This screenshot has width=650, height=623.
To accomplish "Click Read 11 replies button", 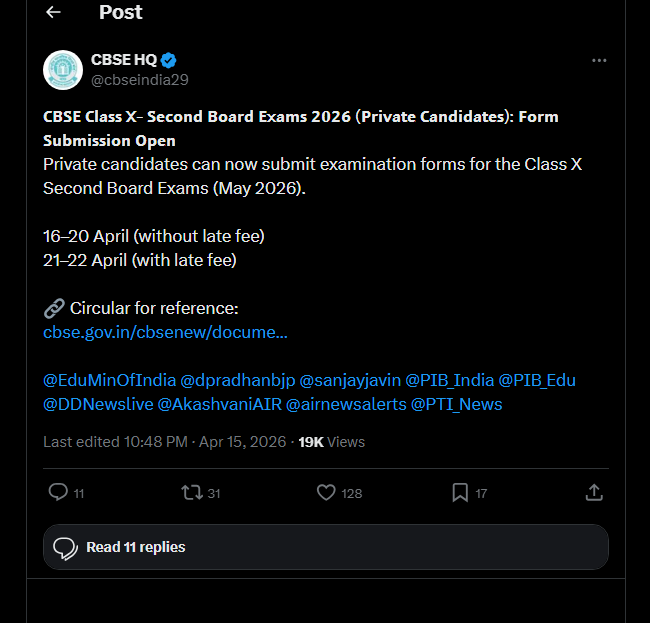I will point(325,547).
